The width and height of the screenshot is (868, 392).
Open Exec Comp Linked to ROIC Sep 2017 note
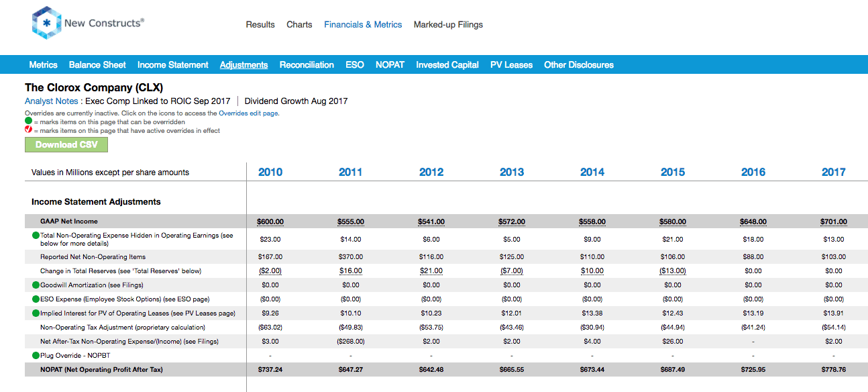click(158, 101)
